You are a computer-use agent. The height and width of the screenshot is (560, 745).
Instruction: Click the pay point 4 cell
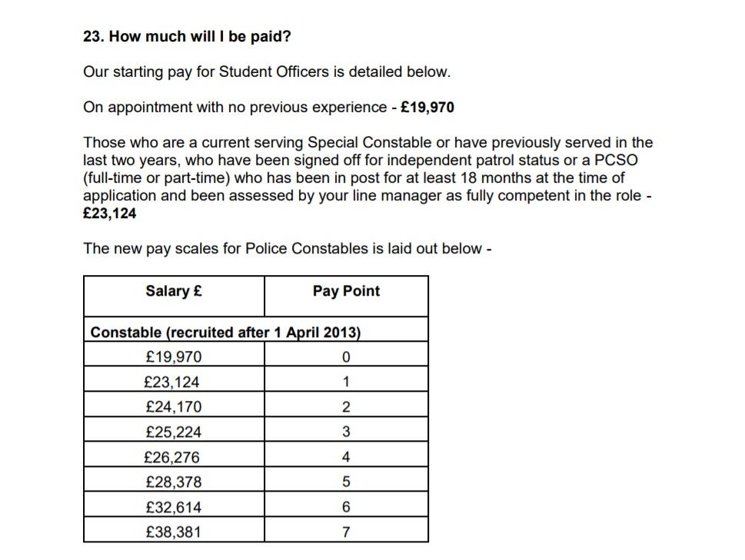(346, 457)
